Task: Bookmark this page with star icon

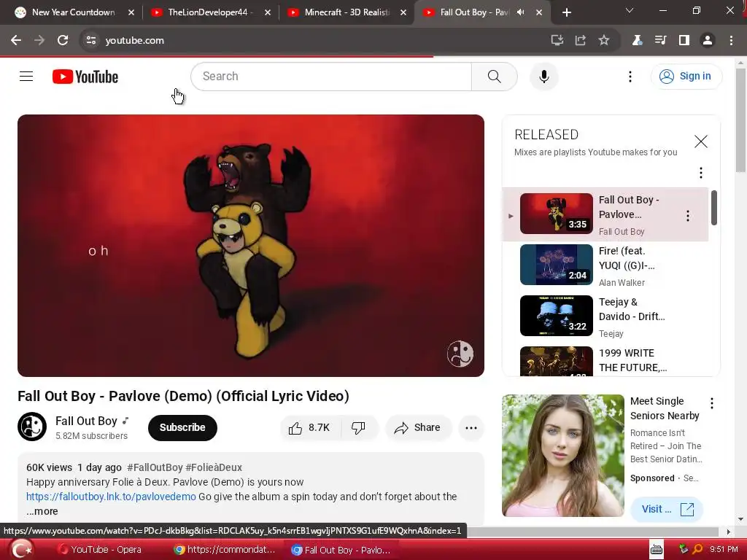Action: (x=603, y=41)
